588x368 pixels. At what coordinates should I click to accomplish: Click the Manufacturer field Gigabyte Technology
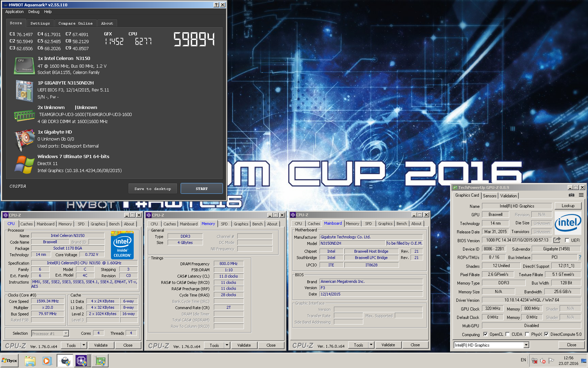(x=371, y=237)
